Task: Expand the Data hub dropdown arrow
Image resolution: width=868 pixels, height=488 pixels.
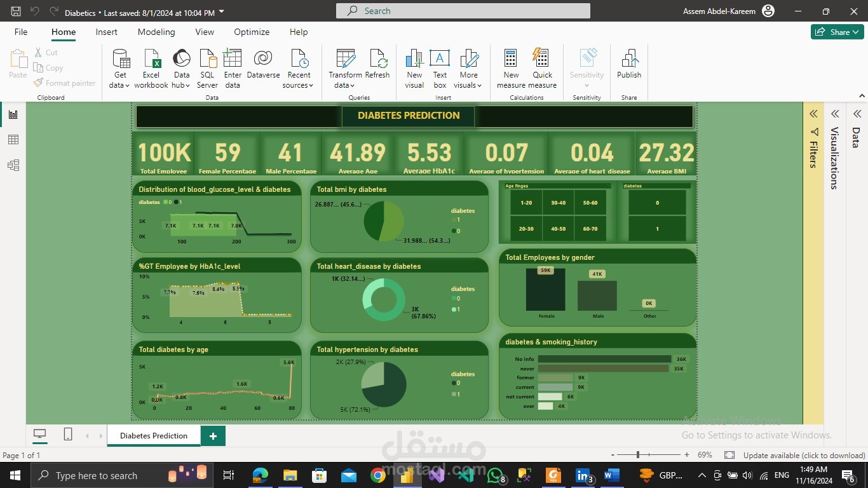Action: pyautogui.click(x=188, y=86)
